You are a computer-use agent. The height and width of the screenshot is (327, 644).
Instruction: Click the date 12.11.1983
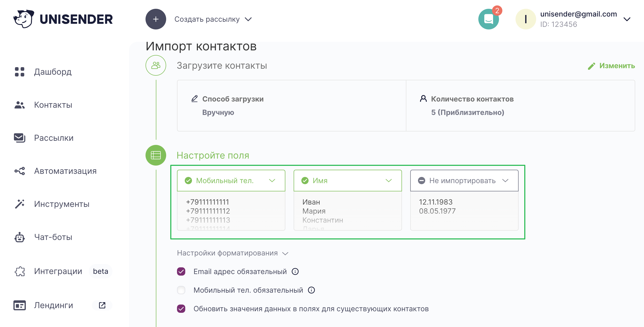coord(436,202)
